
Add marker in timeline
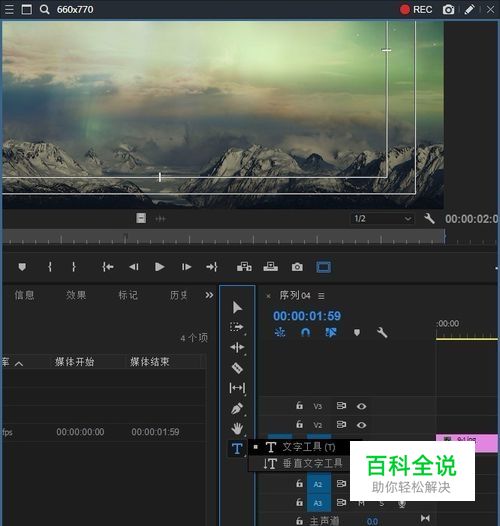357,332
